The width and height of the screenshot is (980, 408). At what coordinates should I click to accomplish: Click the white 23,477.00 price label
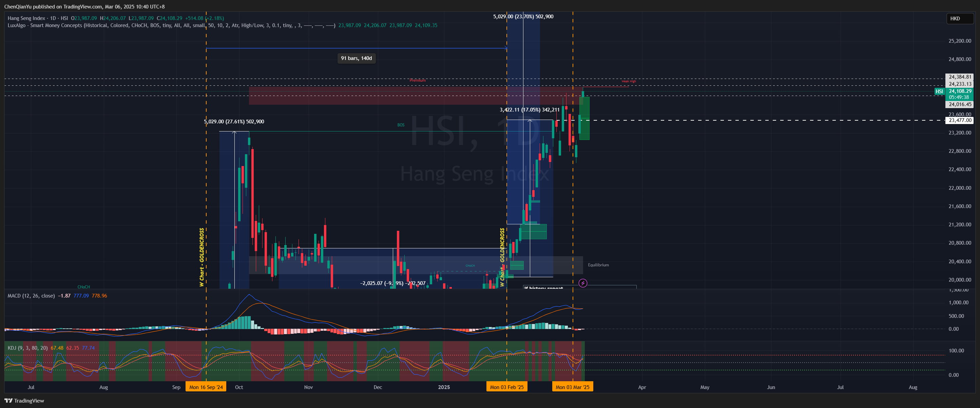(960, 120)
